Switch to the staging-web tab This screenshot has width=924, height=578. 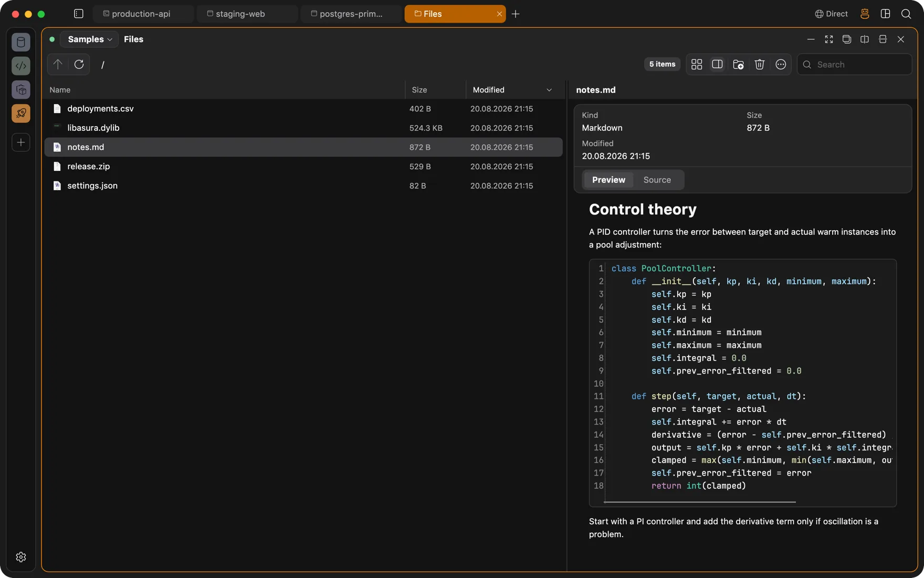coord(247,14)
